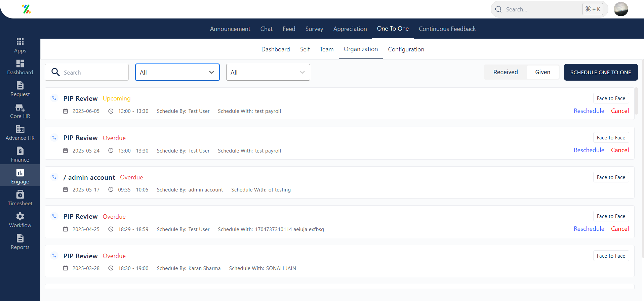Open the Timesheet module icon
The image size is (644, 301).
[x=20, y=195]
